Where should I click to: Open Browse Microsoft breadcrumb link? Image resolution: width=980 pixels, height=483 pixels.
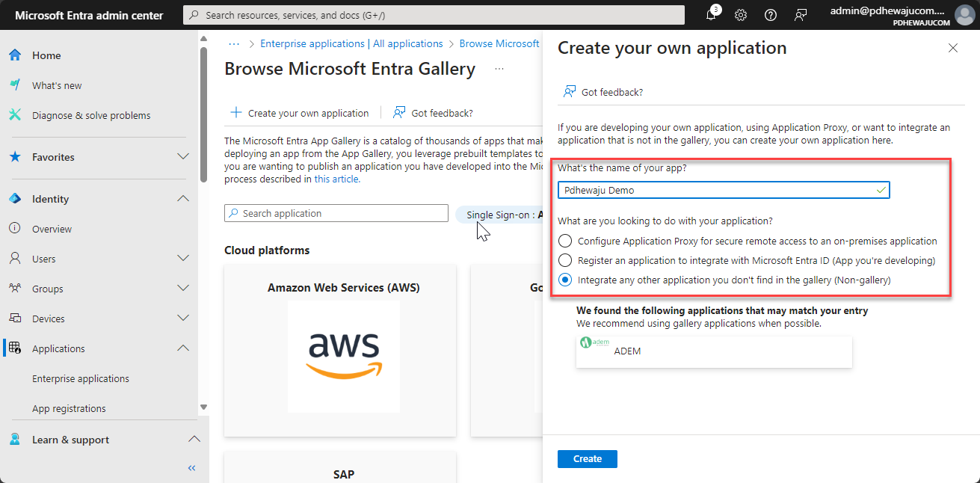[499, 43]
